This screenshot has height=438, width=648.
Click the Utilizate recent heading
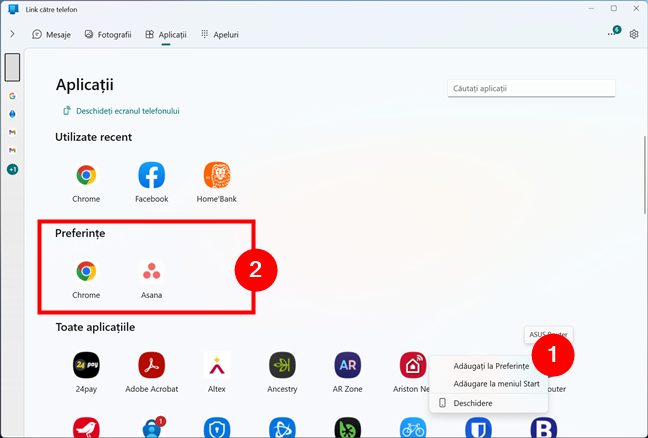(x=93, y=137)
